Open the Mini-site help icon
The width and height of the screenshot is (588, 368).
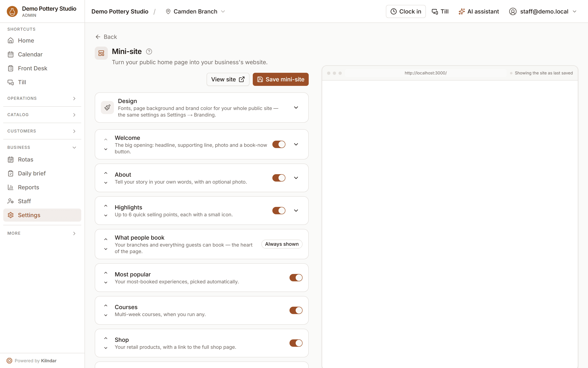pyautogui.click(x=149, y=52)
